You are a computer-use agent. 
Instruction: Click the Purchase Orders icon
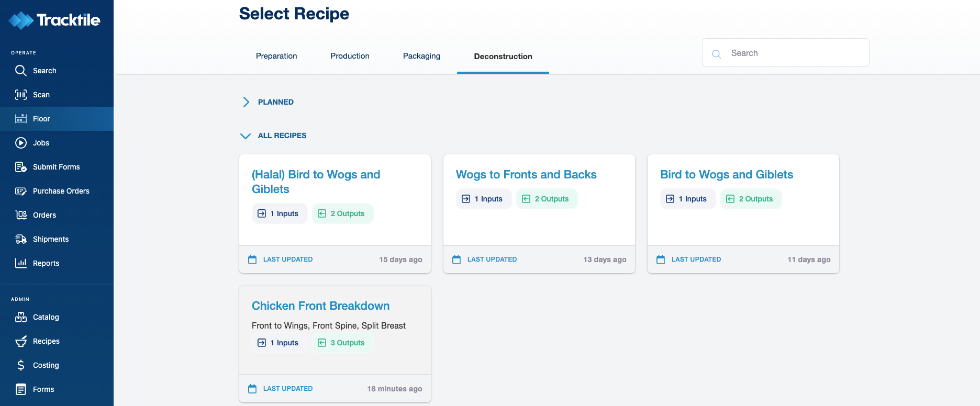(x=21, y=191)
